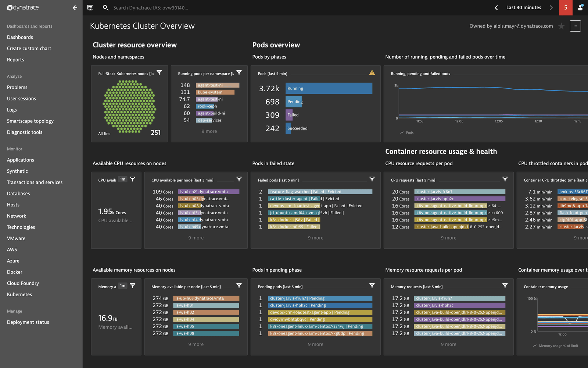
Task: Filter the Full-Stack Kubernetes nodes tile
Action: (x=159, y=73)
